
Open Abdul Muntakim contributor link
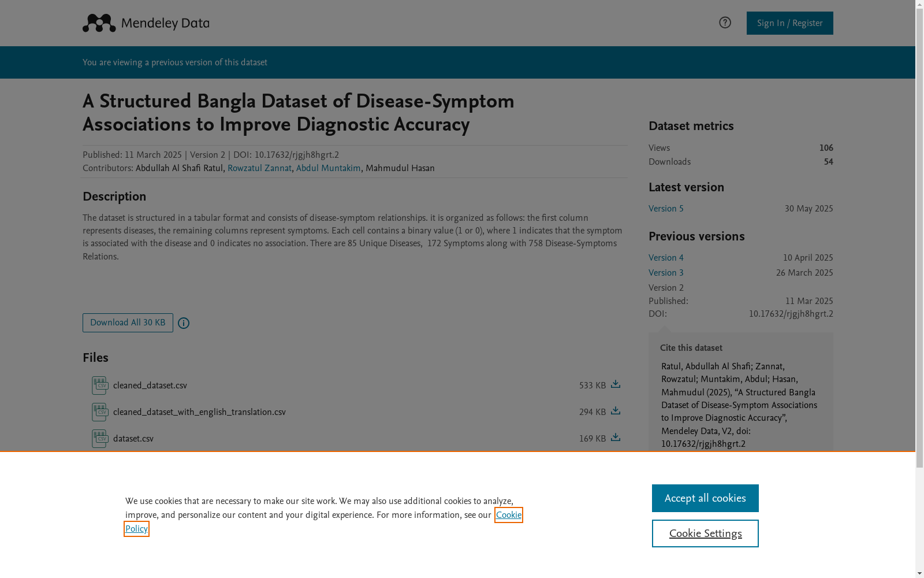coord(328,168)
